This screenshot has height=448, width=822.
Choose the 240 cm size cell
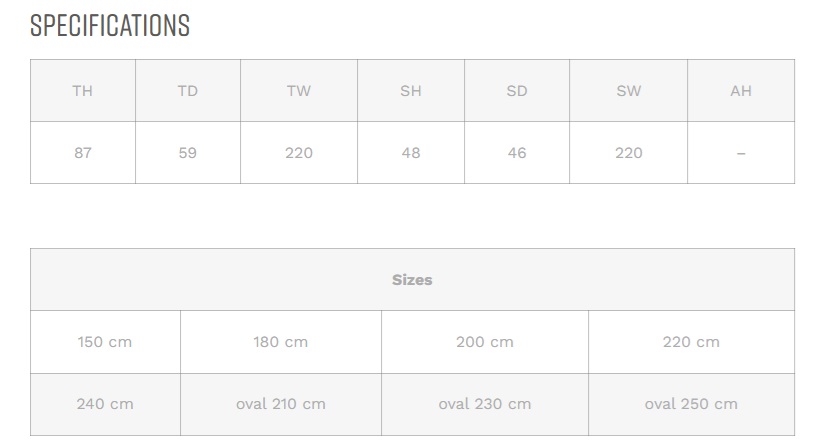click(x=105, y=404)
